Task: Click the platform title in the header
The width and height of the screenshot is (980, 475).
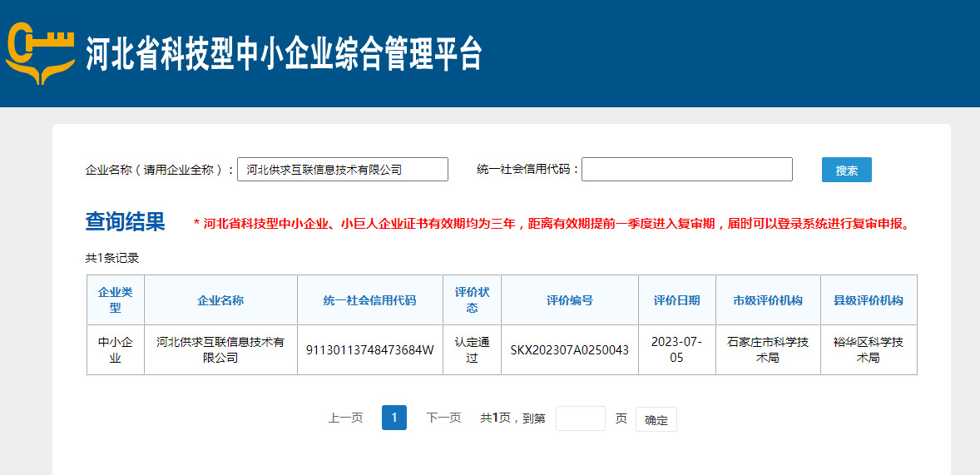Action: click(x=284, y=55)
